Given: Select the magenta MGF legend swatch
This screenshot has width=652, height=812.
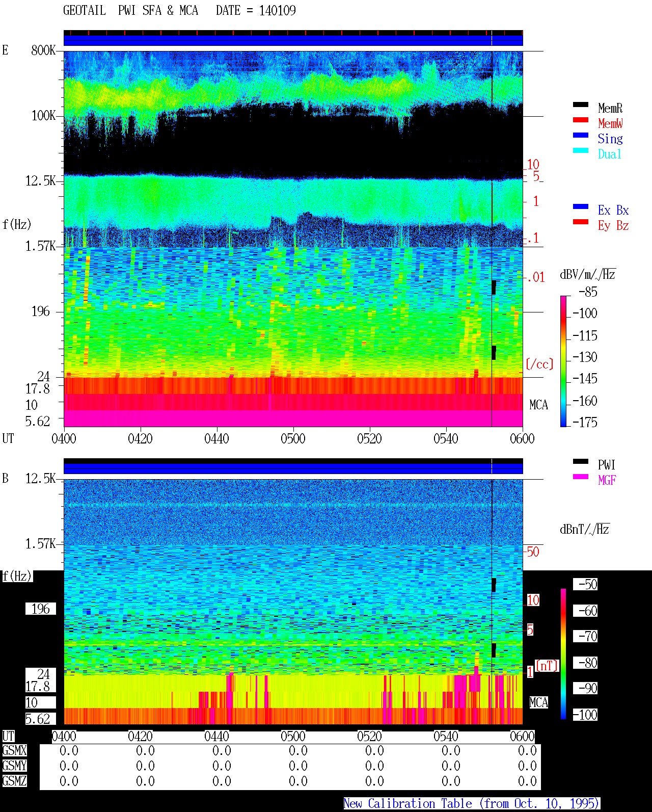Looking at the screenshot, I should [x=581, y=477].
